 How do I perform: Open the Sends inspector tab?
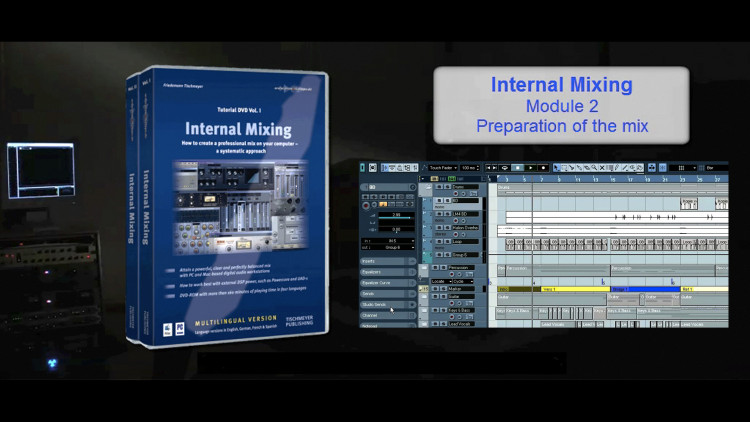pyautogui.click(x=388, y=294)
